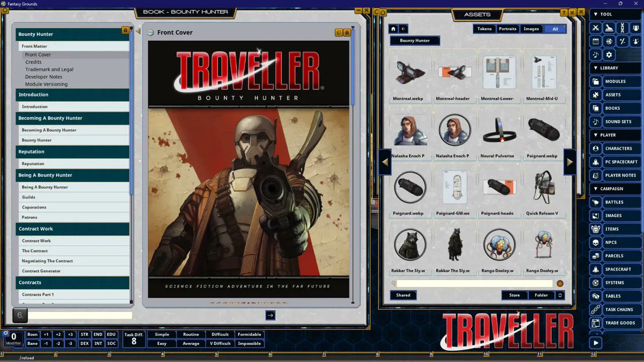Select the Formidable difficulty button

[250, 335]
